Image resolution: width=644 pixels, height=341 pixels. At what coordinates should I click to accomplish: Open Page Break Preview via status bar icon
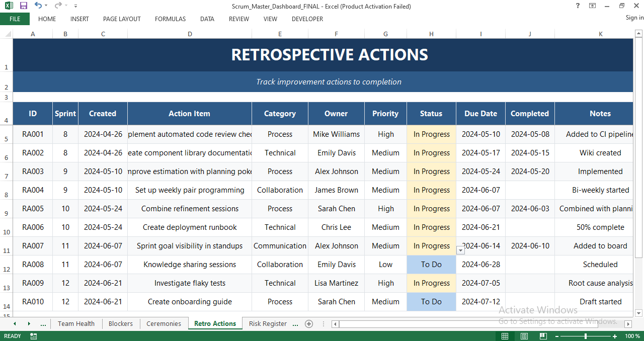point(543,335)
